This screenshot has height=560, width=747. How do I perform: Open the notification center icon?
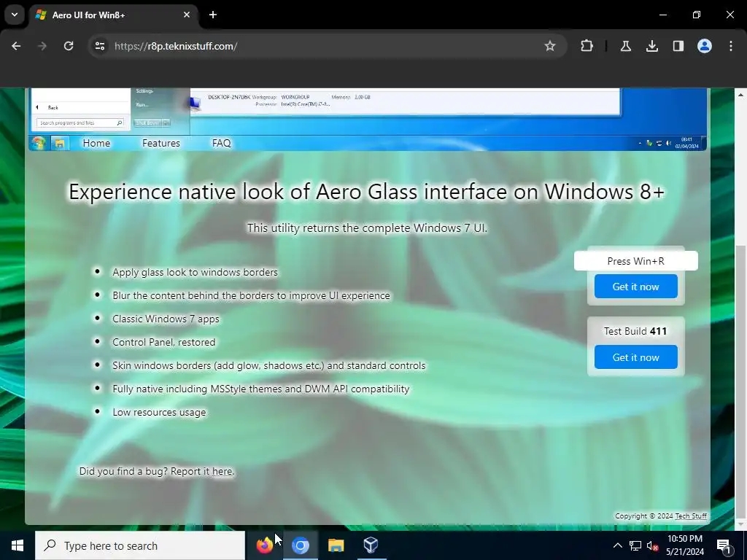[x=724, y=545]
